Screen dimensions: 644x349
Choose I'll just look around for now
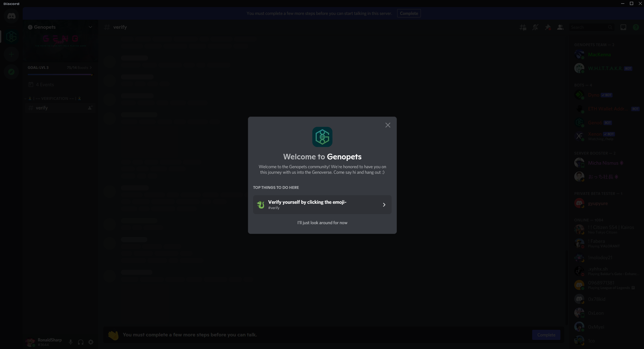pos(322,223)
